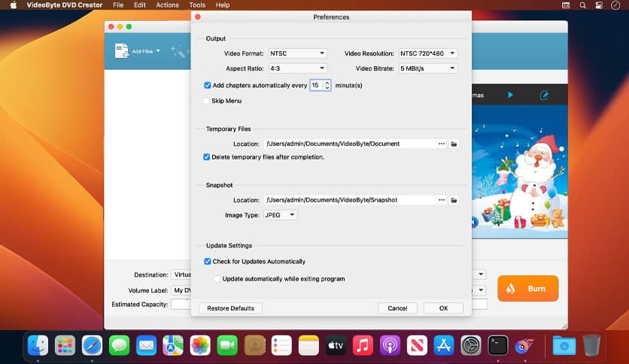Image resolution: width=629 pixels, height=364 pixels.
Task: Uncheck Delete temporary files after completion
Action: coord(207,156)
